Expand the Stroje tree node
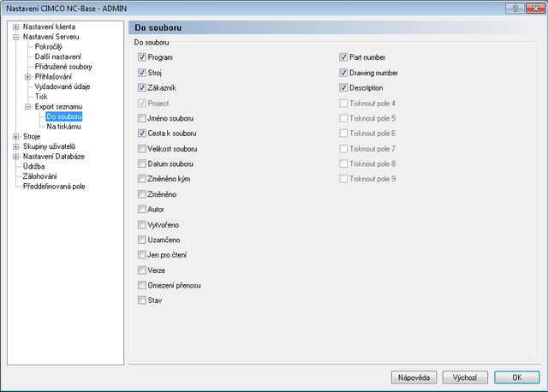This screenshot has height=392, width=548. 15,137
